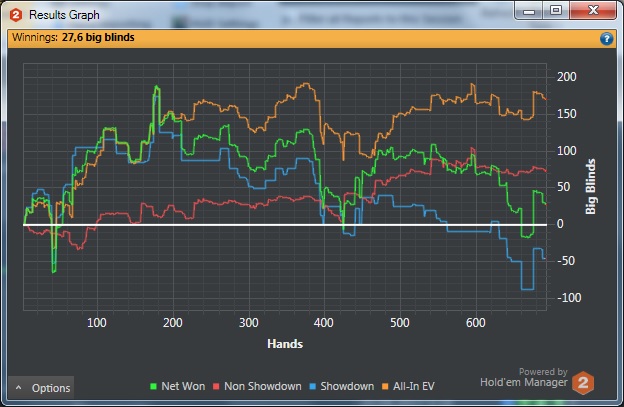Screen dimensions: 624x407
Task: Click the Winnings 27,6 big blinds text
Action: pyautogui.click(x=73, y=37)
